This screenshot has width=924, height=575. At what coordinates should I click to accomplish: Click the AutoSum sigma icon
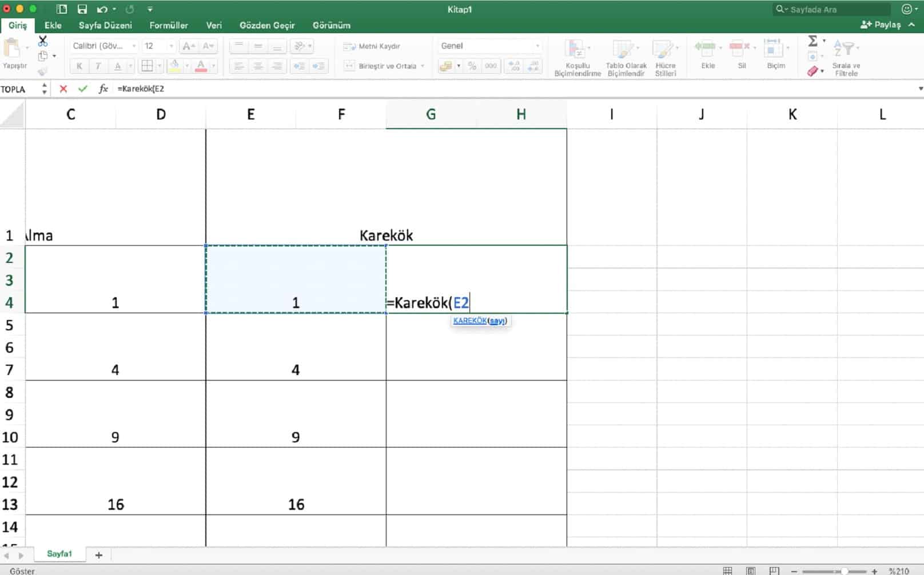(813, 41)
